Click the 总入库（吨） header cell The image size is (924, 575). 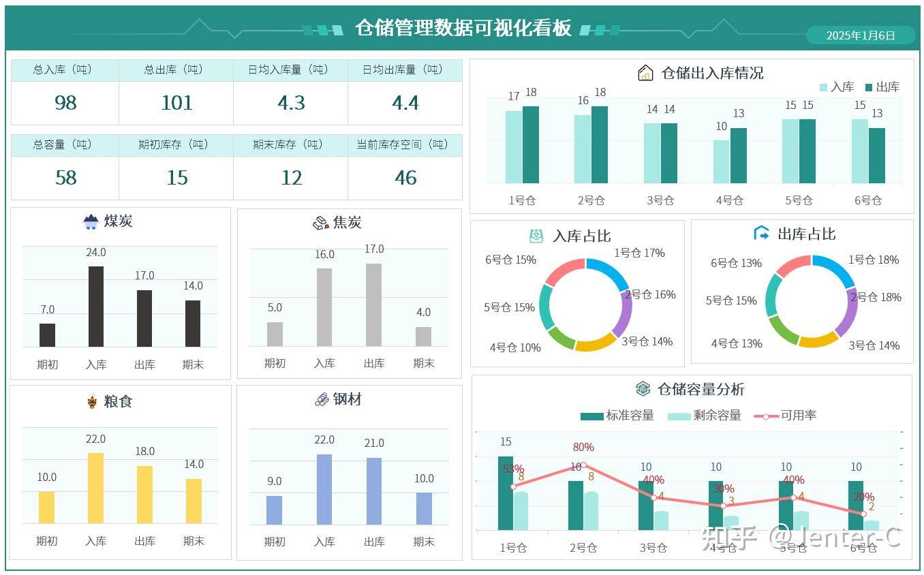coord(65,70)
